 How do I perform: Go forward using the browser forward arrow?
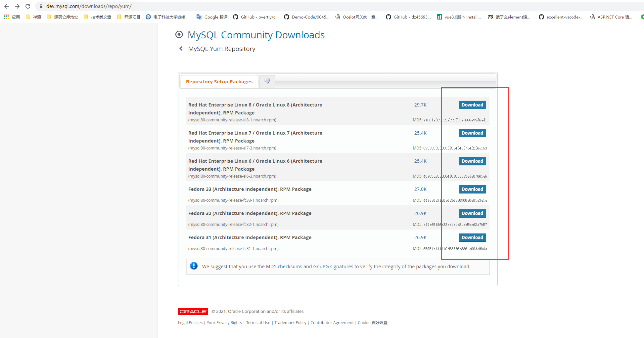click(x=17, y=6)
